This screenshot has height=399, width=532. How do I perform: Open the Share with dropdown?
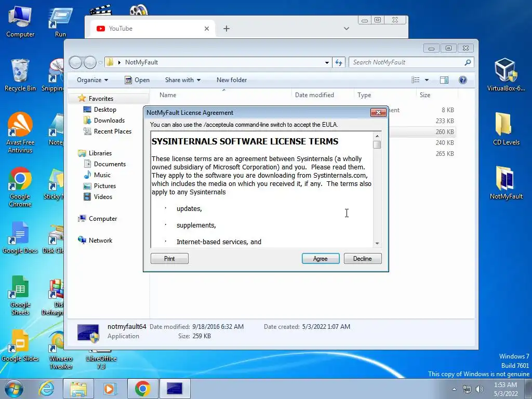pyautogui.click(x=182, y=80)
